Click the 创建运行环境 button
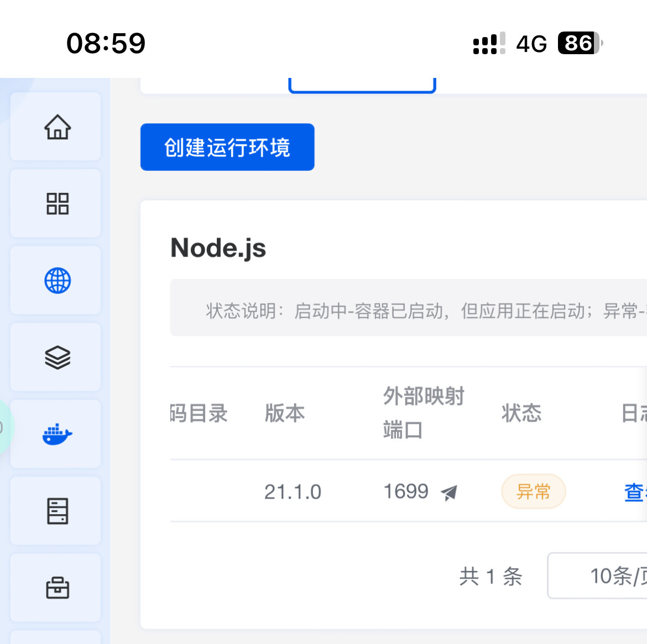Screen dimensions: 647x644 click(x=227, y=147)
